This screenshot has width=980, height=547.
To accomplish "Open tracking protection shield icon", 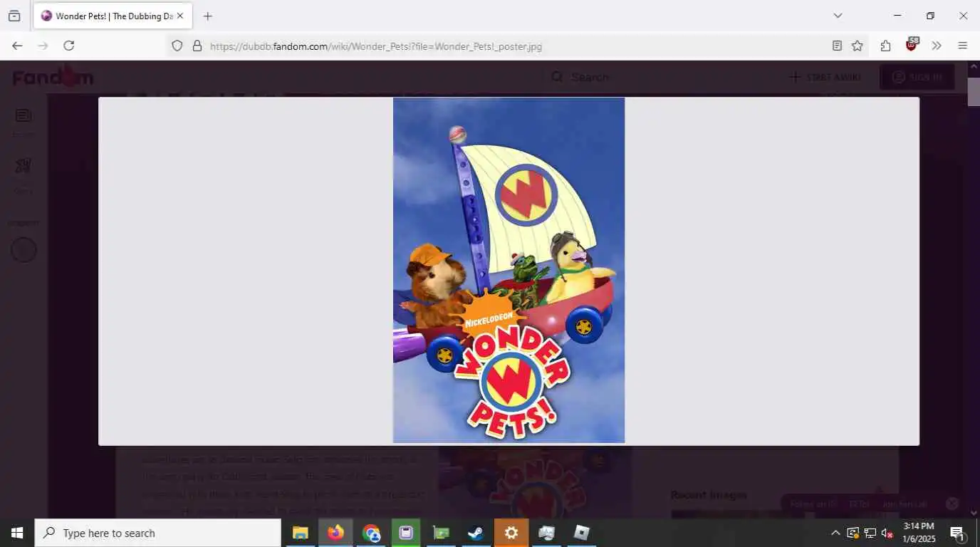I will click(177, 46).
